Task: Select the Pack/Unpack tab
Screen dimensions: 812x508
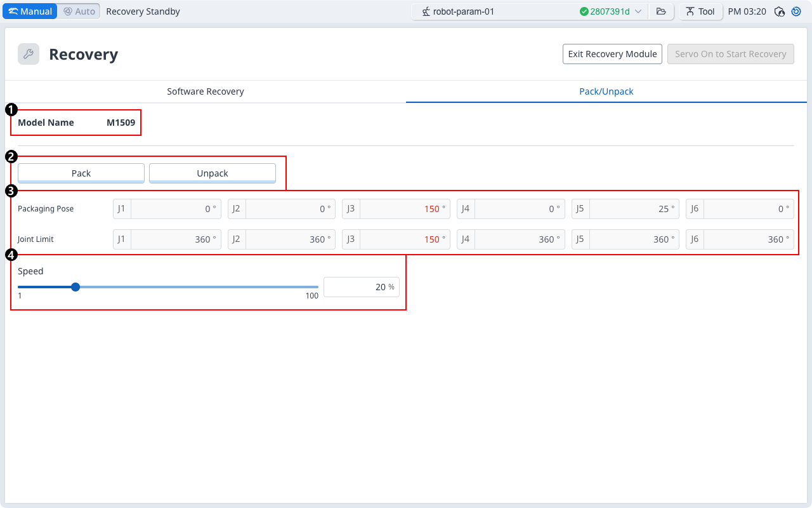Action: pyautogui.click(x=606, y=91)
